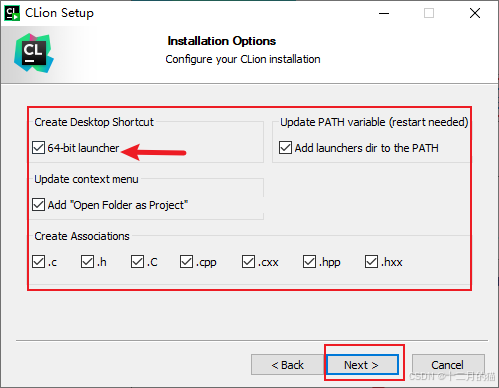Click the CLion title bar icon

tap(12, 13)
